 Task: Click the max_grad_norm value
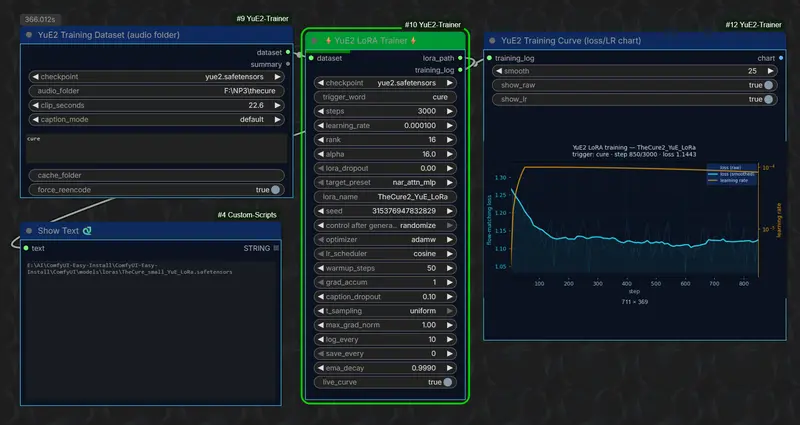tap(429, 325)
